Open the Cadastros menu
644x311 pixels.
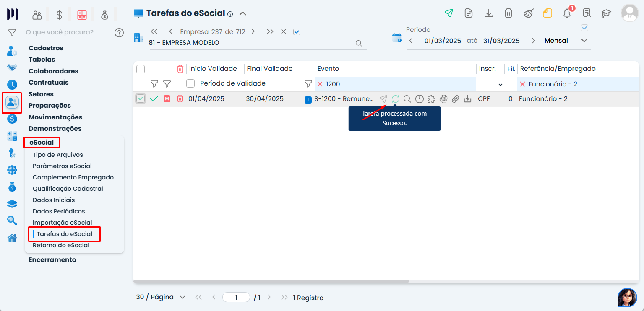46,48
